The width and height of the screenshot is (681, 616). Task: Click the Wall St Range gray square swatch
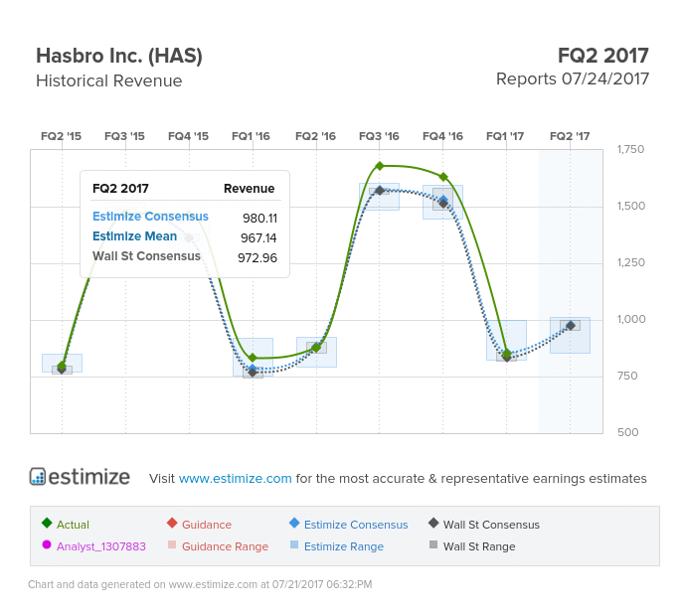point(433,544)
